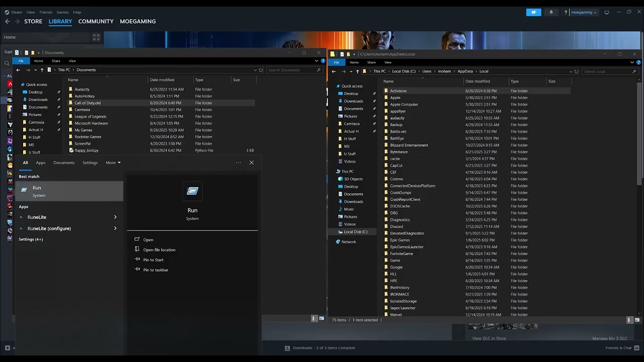The image size is (644, 362).
Task: Select the Activision folder
Action: coord(398,91)
